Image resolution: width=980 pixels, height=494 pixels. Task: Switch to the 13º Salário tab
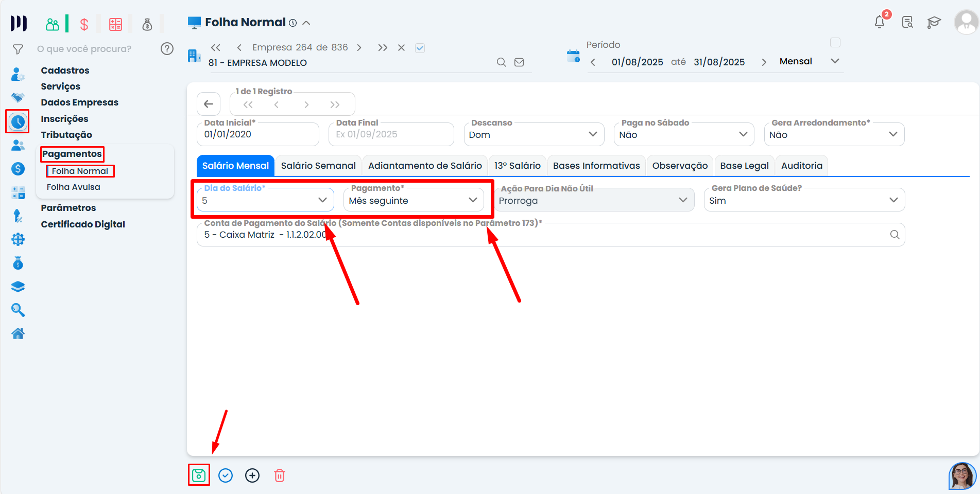pyautogui.click(x=517, y=166)
